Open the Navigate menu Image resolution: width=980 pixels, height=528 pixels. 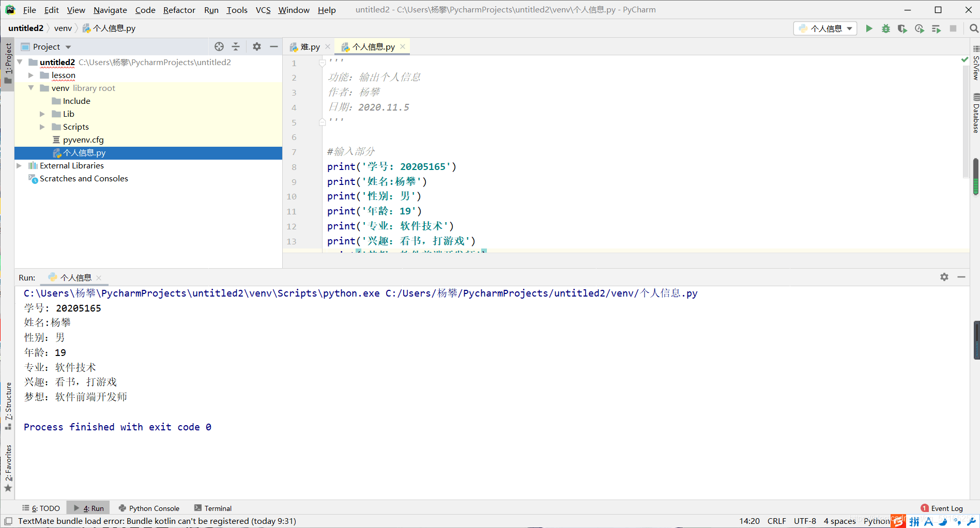[110, 10]
